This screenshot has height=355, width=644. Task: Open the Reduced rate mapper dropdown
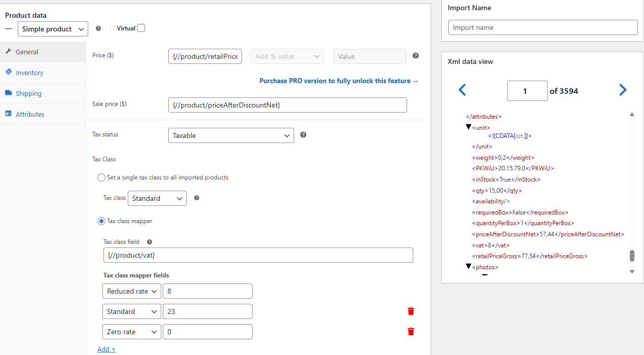(x=132, y=291)
